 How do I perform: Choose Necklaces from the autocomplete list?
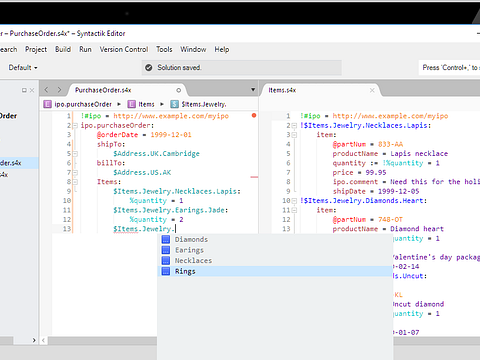[x=275, y=261]
